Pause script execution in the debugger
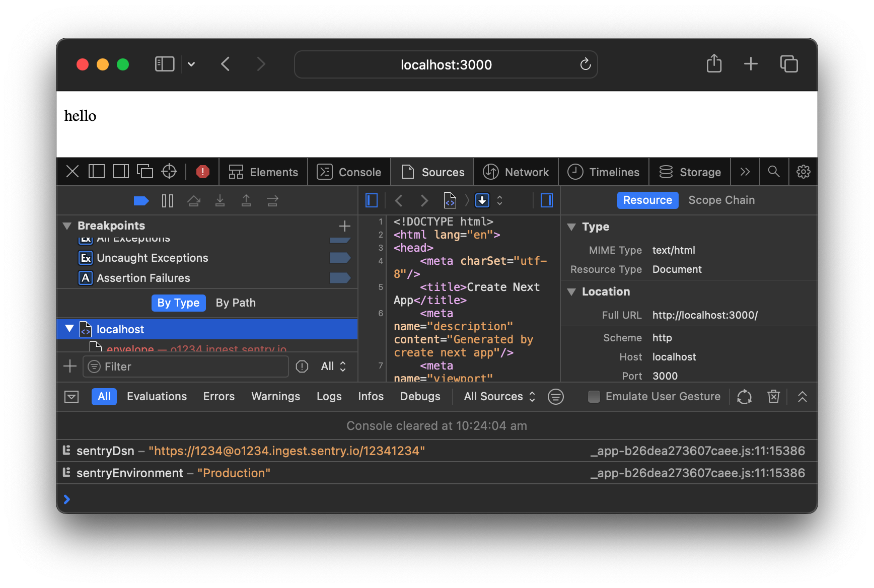This screenshot has height=588, width=874. click(x=168, y=200)
